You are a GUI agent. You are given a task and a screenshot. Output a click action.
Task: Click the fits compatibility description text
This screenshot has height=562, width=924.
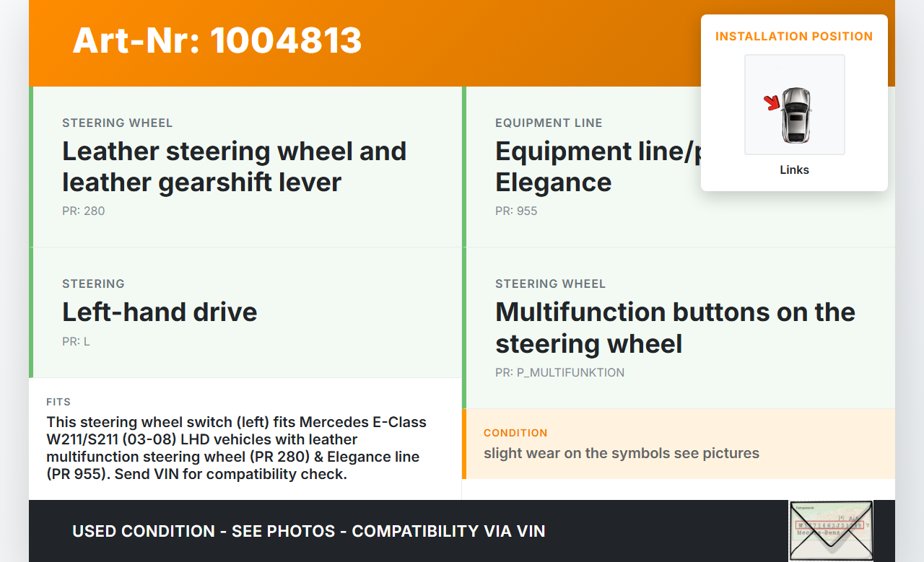tap(236, 448)
